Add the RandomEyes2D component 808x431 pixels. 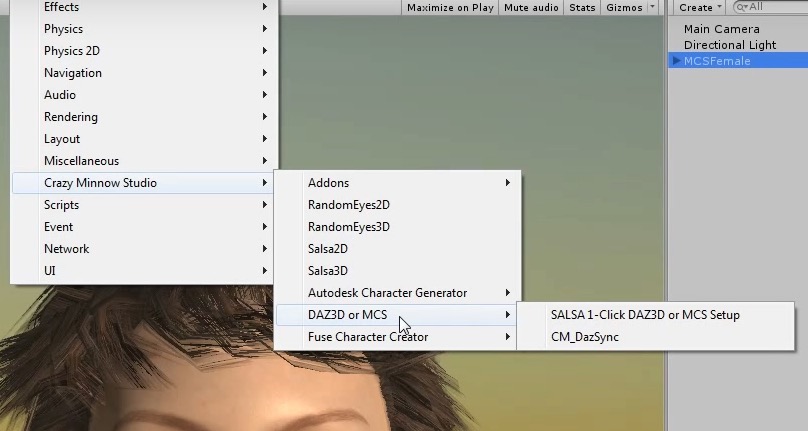pyautogui.click(x=397, y=205)
